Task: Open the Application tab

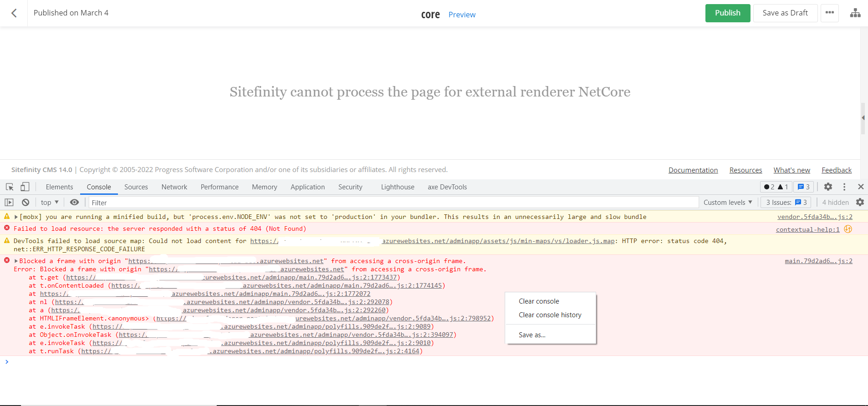Action: [x=308, y=187]
